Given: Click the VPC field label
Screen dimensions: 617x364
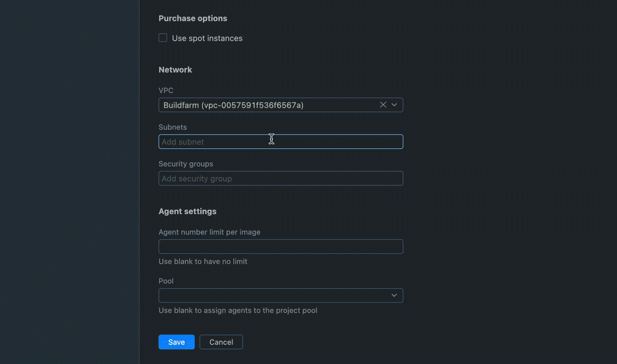Looking at the screenshot, I should (x=166, y=91).
